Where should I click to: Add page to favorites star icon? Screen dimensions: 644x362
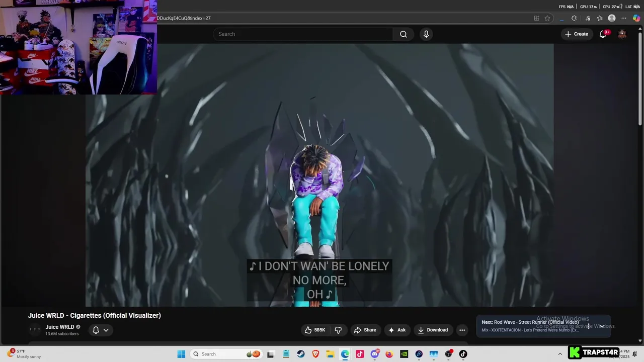pos(547,18)
